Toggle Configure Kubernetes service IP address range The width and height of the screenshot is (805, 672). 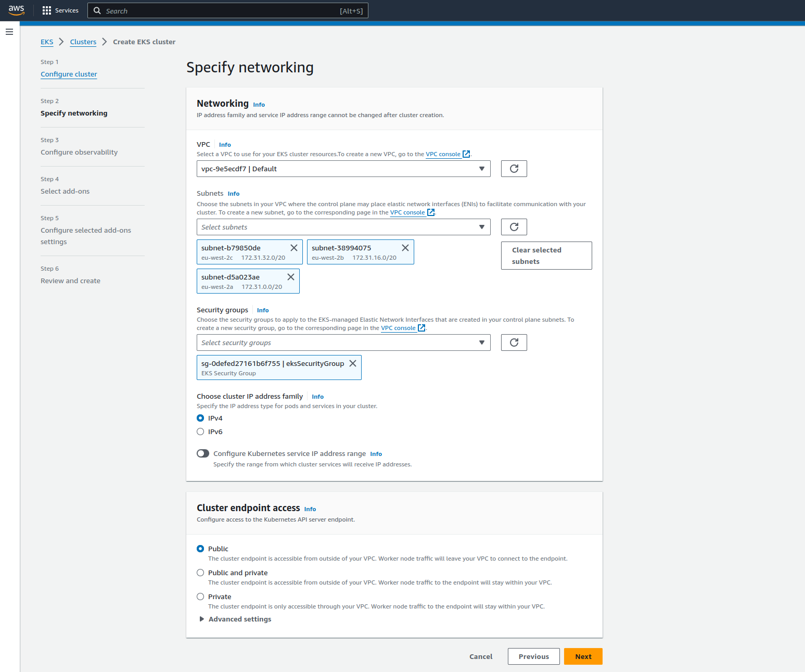203,453
